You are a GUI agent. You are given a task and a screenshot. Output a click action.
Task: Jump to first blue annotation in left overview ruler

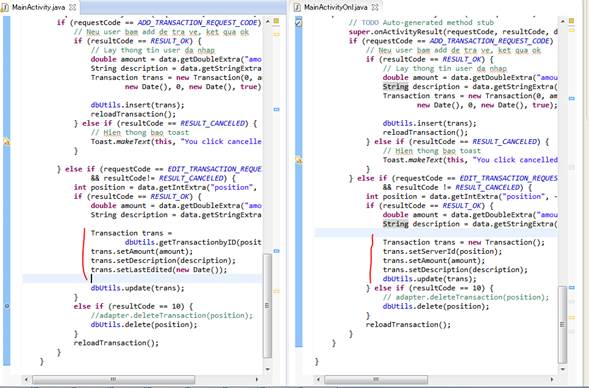(276, 109)
